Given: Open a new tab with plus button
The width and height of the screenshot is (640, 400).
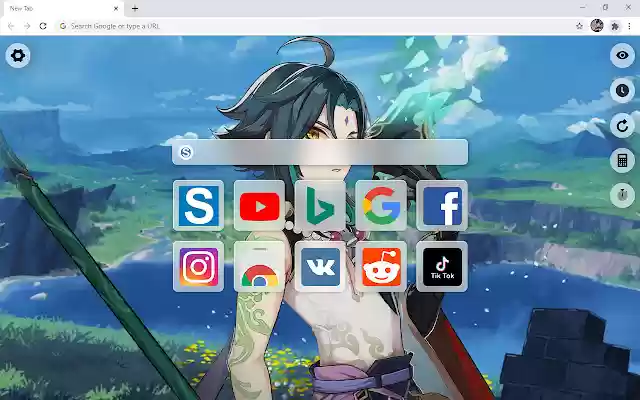Looking at the screenshot, I should pyautogui.click(x=135, y=9).
